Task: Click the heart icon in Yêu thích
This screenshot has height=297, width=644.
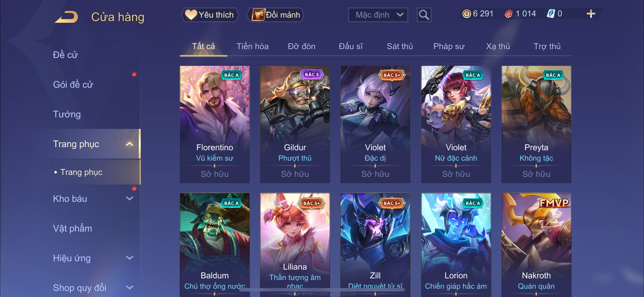Action: pyautogui.click(x=191, y=15)
